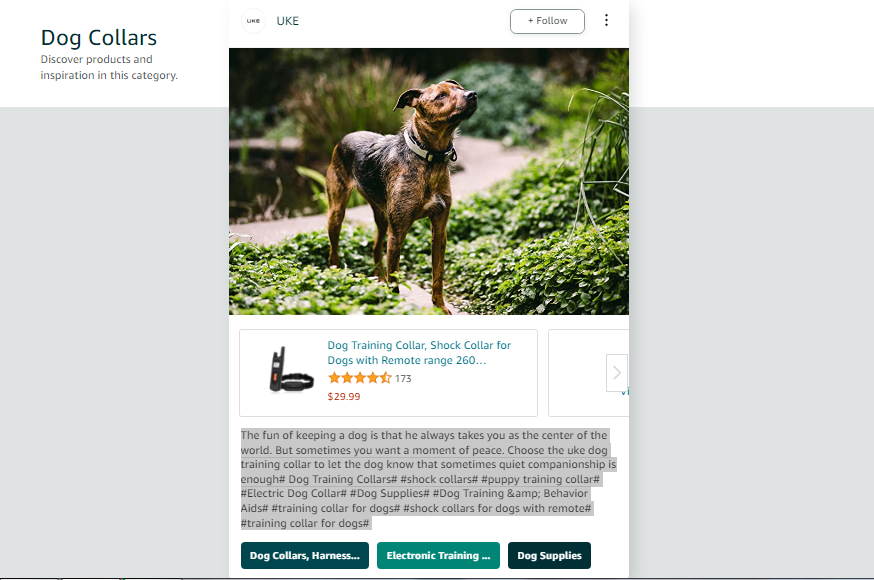Click the #Electric Dog Collar# hashtag text

pos(294,494)
